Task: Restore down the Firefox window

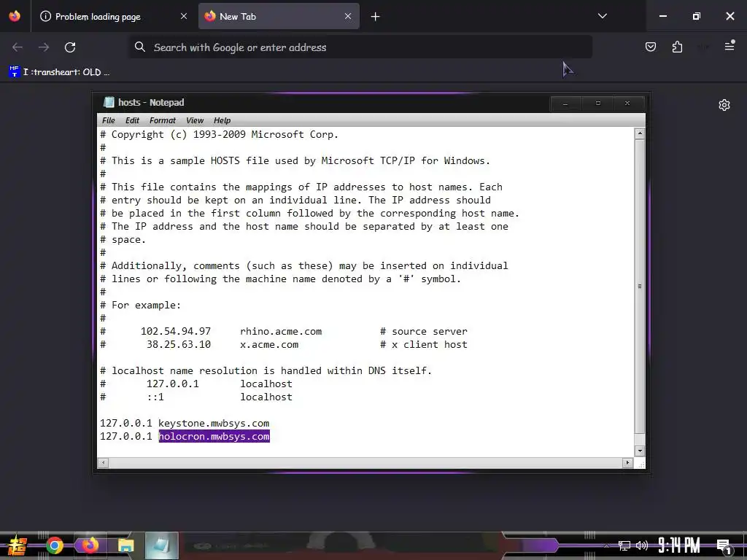Action: (x=697, y=16)
